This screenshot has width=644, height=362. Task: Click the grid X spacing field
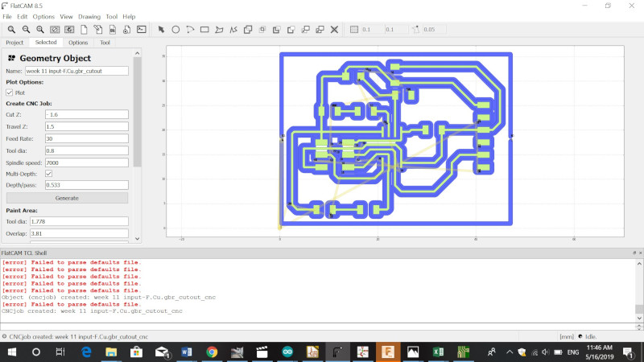pyautogui.click(x=371, y=30)
